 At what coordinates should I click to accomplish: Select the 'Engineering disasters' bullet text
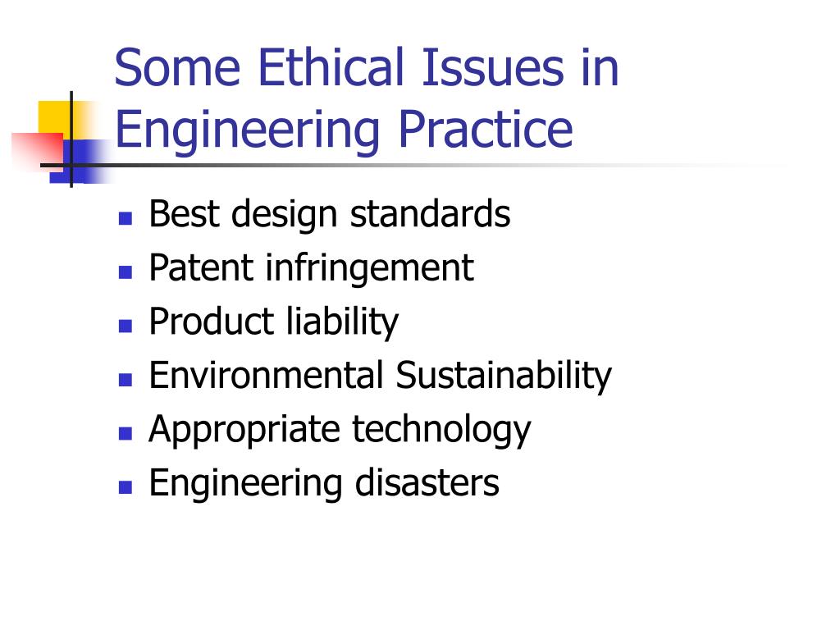tap(324, 484)
